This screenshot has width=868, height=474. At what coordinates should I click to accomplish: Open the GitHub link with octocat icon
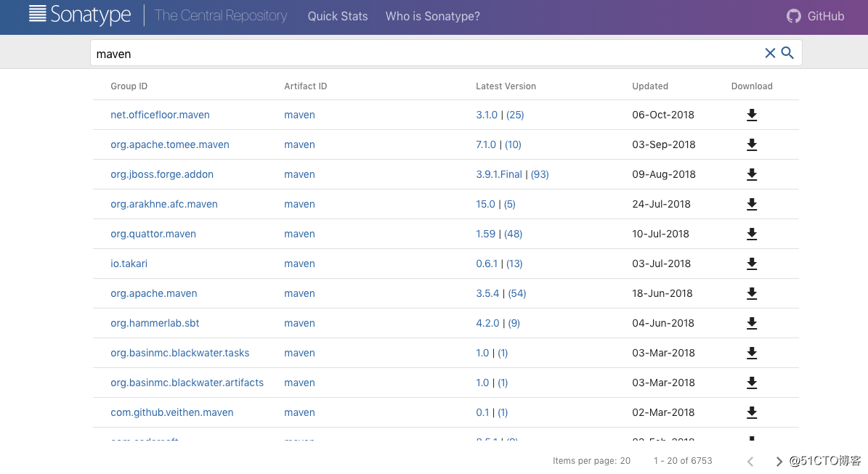[816, 16]
